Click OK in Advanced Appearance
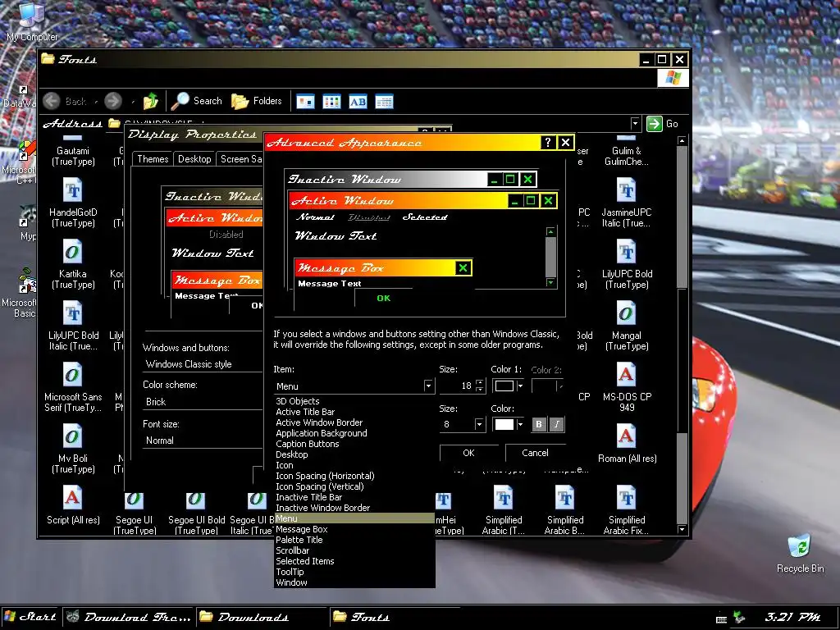840x630 pixels. tap(468, 453)
